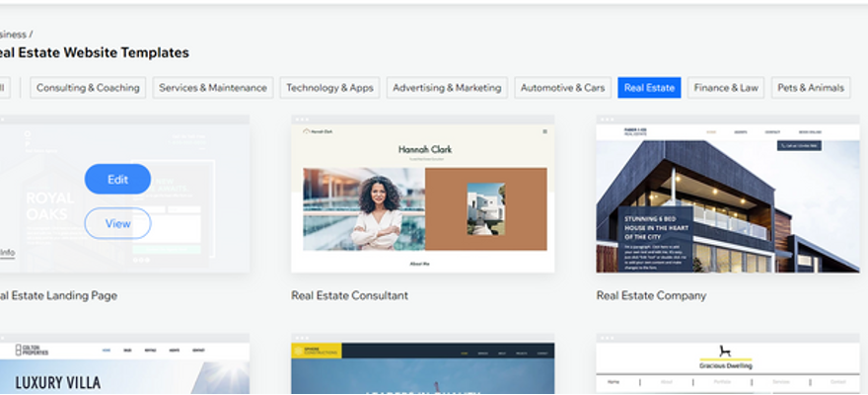Click the Real Estate Website Templates heading
Image resolution: width=868 pixels, height=395 pixels.
[x=95, y=52]
